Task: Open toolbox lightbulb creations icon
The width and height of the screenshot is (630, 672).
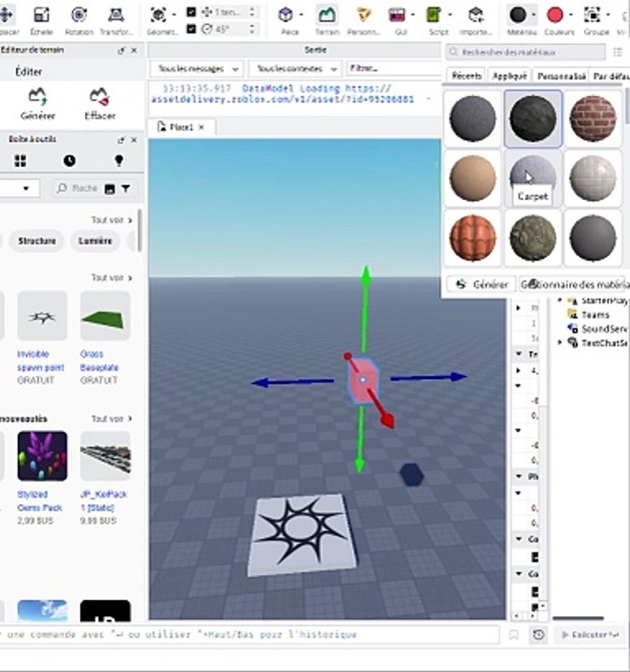Action: pos(119,161)
